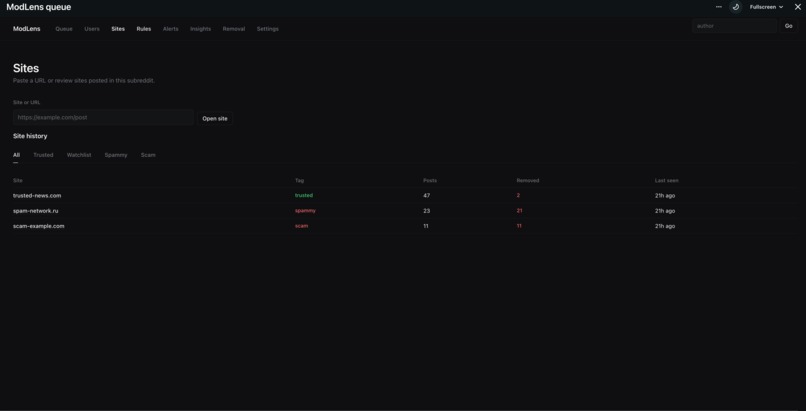Click posts count 47
This screenshot has height=411, width=806.
point(427,196)
